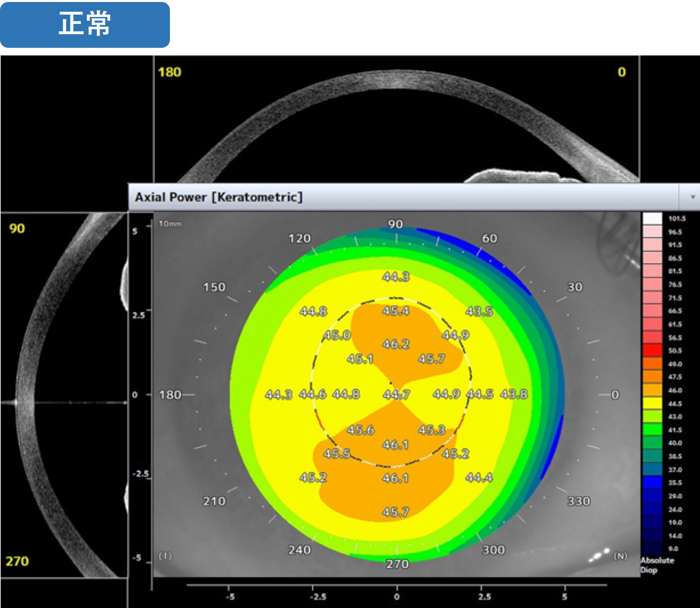This screenshot has height=608, width=700.
Task: Click the (N) nasal side marker
Action: coord(620,556)
